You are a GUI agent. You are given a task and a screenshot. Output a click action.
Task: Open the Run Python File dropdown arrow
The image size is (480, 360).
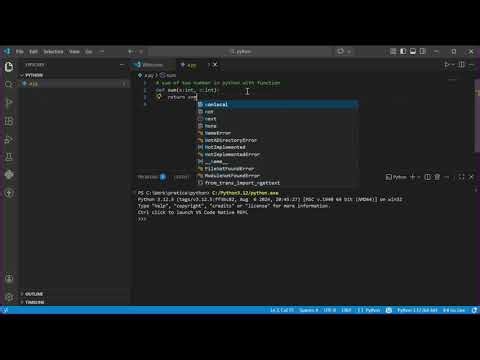[x=453, y=65]
